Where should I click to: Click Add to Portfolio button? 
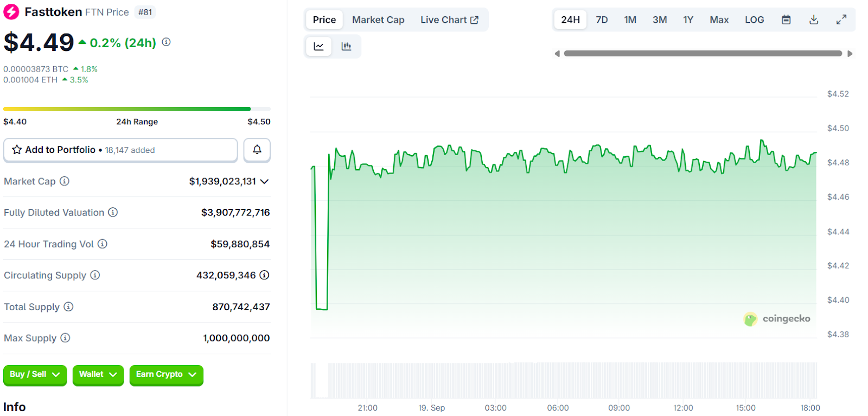click(x=120, y=150)
